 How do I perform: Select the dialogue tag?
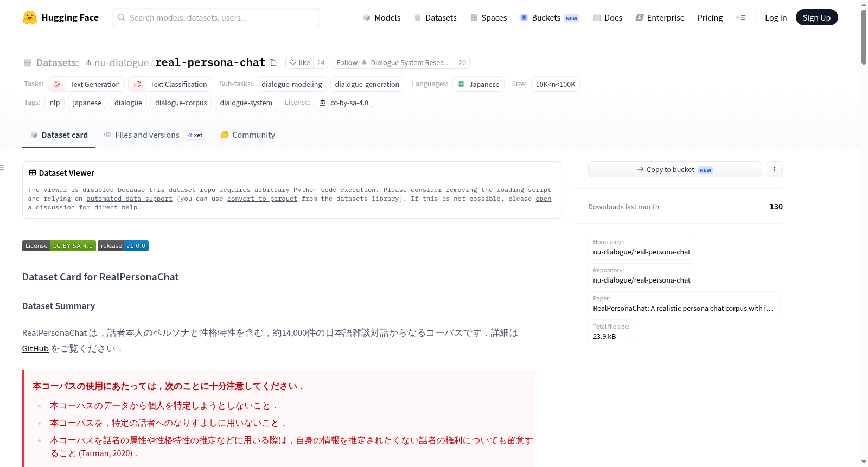[128, 103]
